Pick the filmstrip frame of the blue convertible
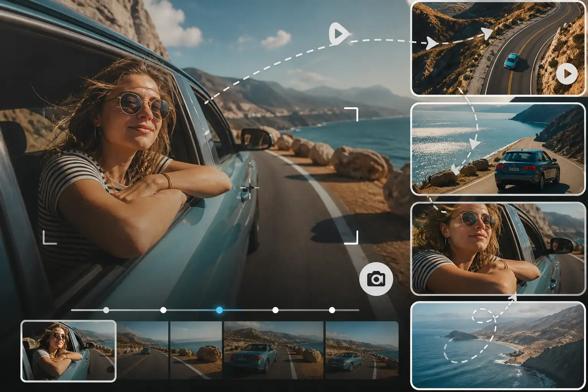Image resolution: width=588 pixels, height=392 pixels. click(x=362, y=350)
